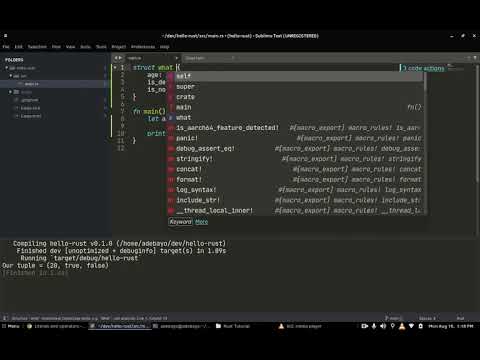Click the code actions annotation
Screen dimensions: 480x360
click(x=423, y=68)
